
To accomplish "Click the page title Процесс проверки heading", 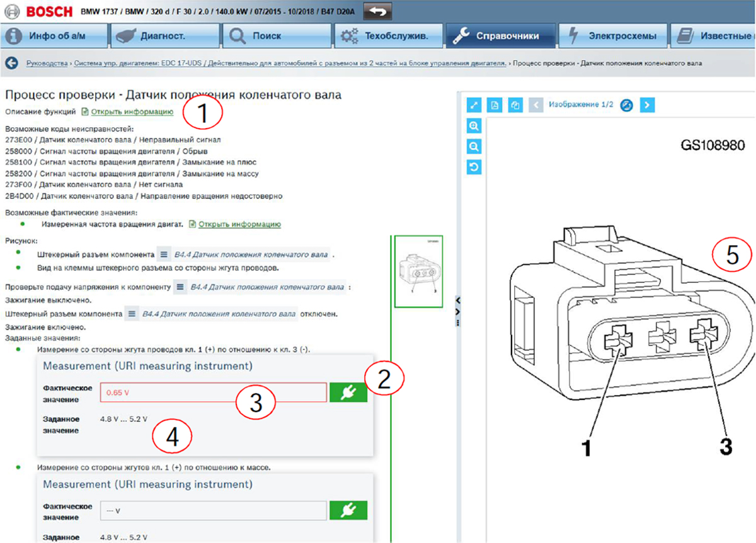I will (173, 95).
